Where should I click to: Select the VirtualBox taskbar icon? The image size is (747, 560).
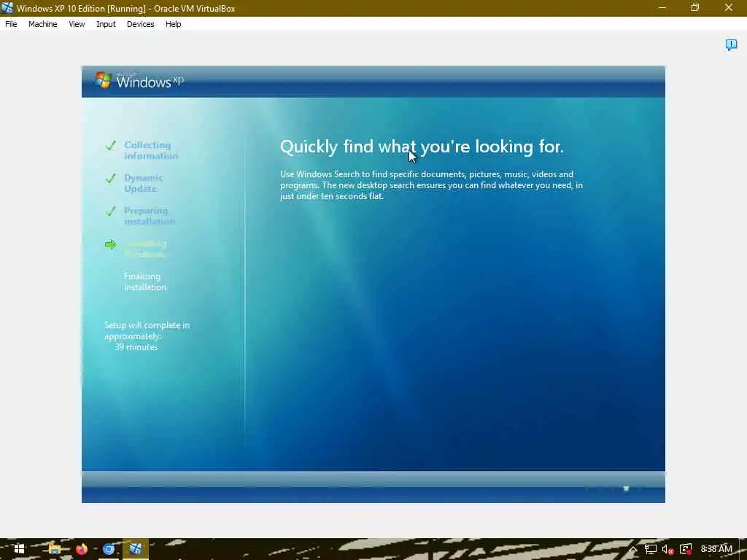tap(136, 549)
